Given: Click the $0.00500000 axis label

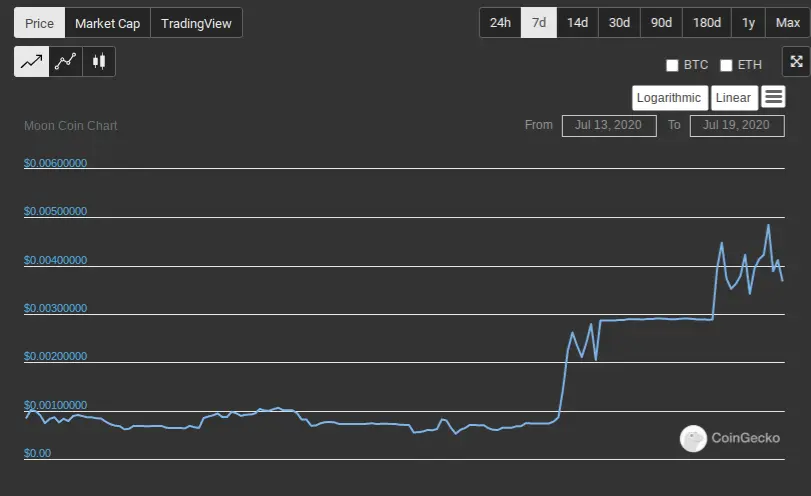Looking at the screenshot, I should tap(55, 211).
